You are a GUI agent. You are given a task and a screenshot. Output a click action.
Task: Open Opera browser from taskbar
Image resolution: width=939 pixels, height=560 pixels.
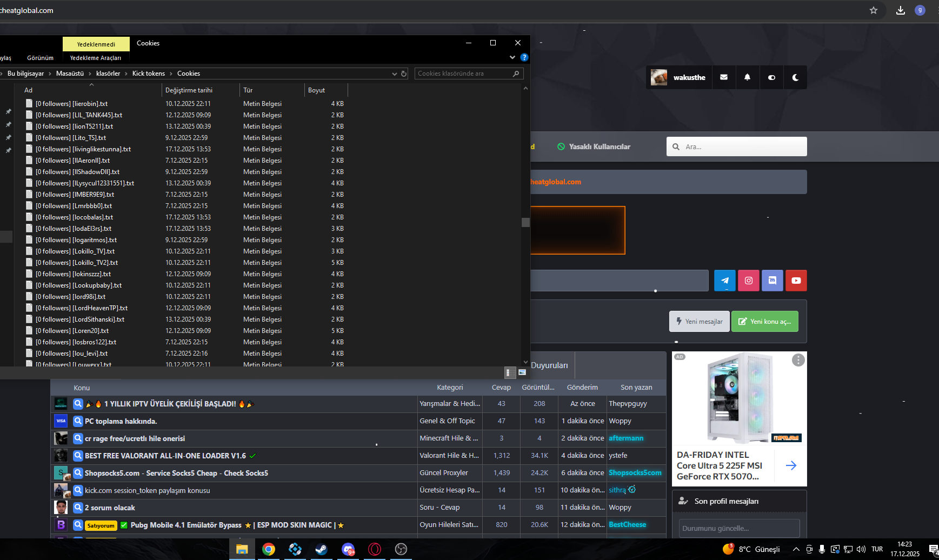click(x=375, y=549)
